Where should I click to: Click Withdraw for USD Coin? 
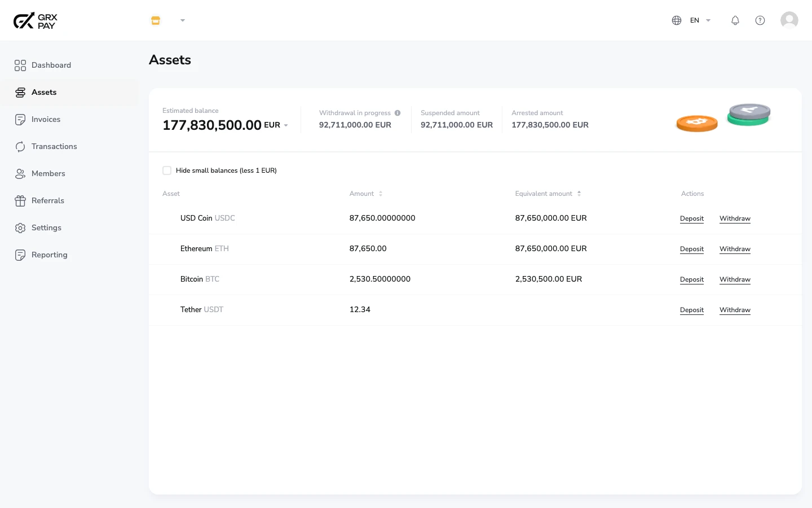[735, 218]
